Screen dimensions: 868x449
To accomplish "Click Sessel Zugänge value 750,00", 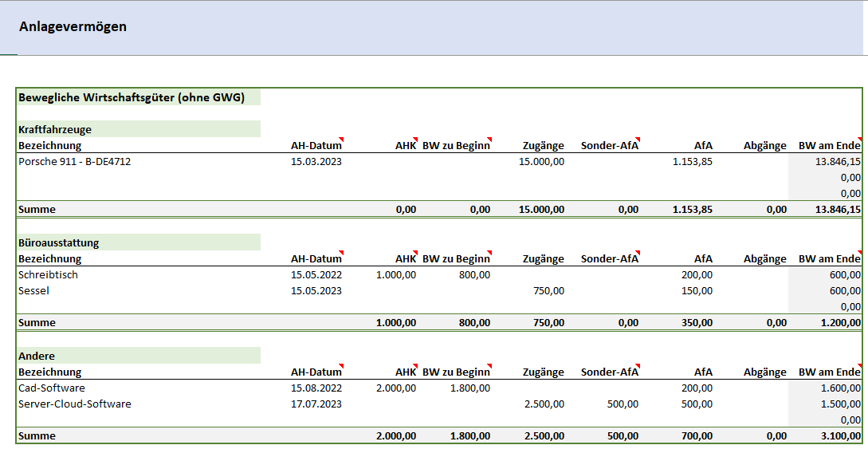I will coord(548,291).
